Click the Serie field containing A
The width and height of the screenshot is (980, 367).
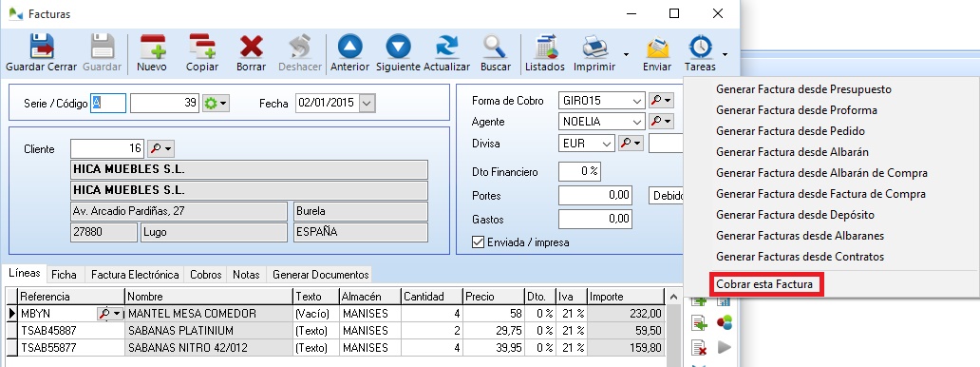coord(109,104)
